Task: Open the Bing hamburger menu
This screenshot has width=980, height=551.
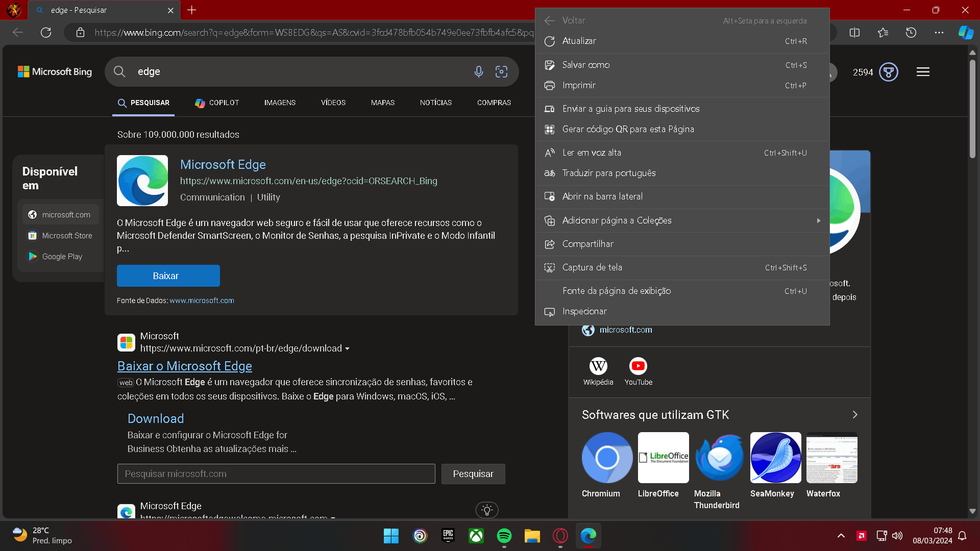Action: 923,72
